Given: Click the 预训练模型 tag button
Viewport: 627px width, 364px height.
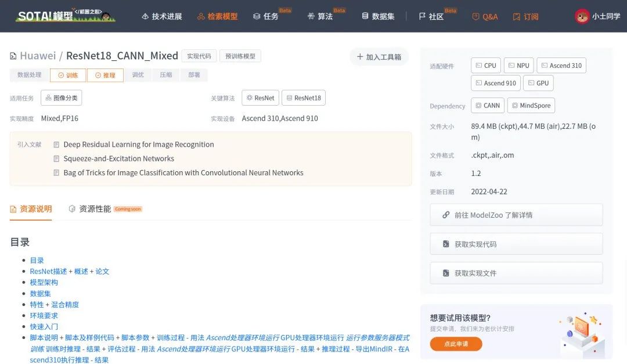Looking at the screenshot, I should click(240, 56).
